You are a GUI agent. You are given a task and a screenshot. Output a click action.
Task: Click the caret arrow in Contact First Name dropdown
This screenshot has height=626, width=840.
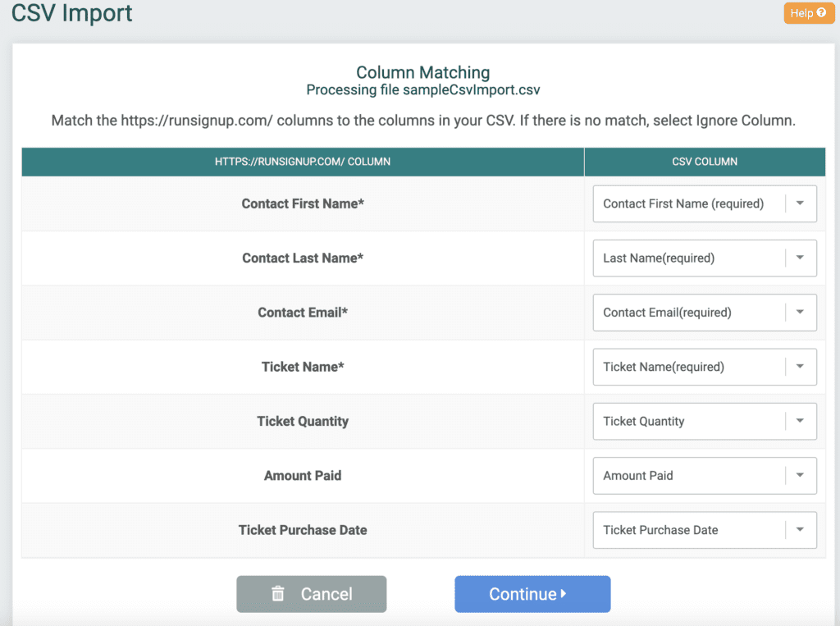pyautogui.click(x=800, y=203)
